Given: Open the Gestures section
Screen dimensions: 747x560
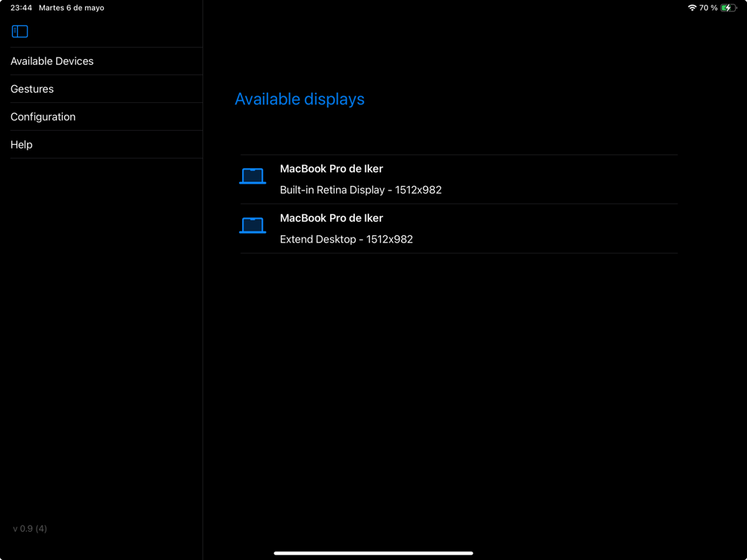Looking at the screenshot, I should coord(106,89).
